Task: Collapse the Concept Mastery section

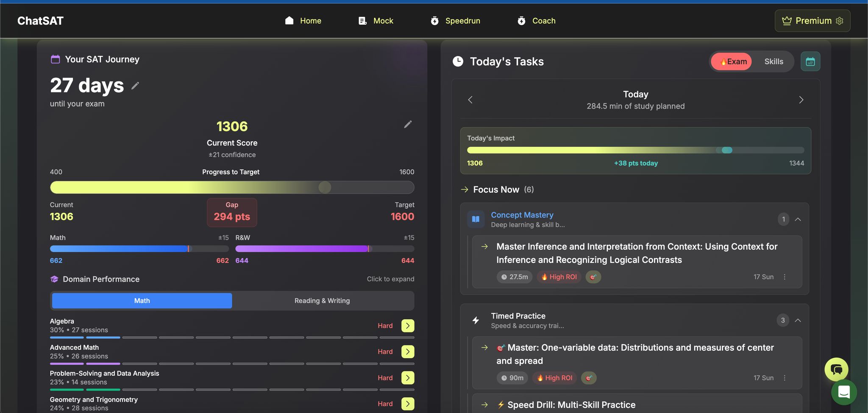Action: [798, 219]
